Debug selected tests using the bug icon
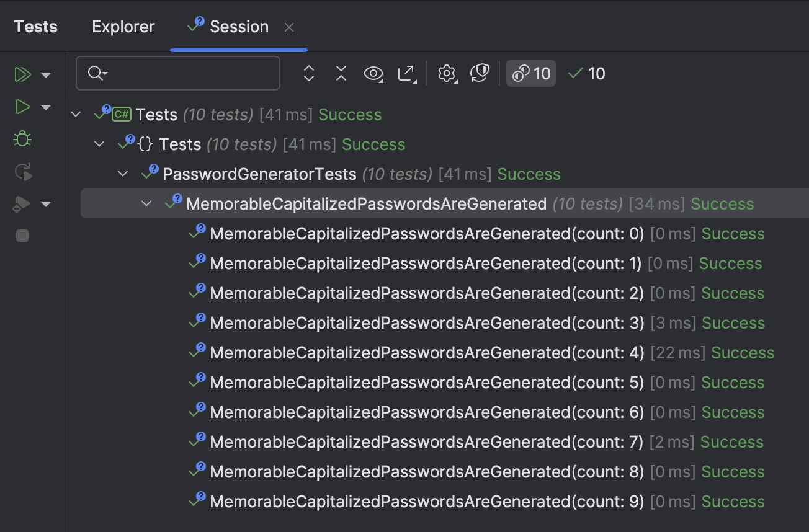 22,139
